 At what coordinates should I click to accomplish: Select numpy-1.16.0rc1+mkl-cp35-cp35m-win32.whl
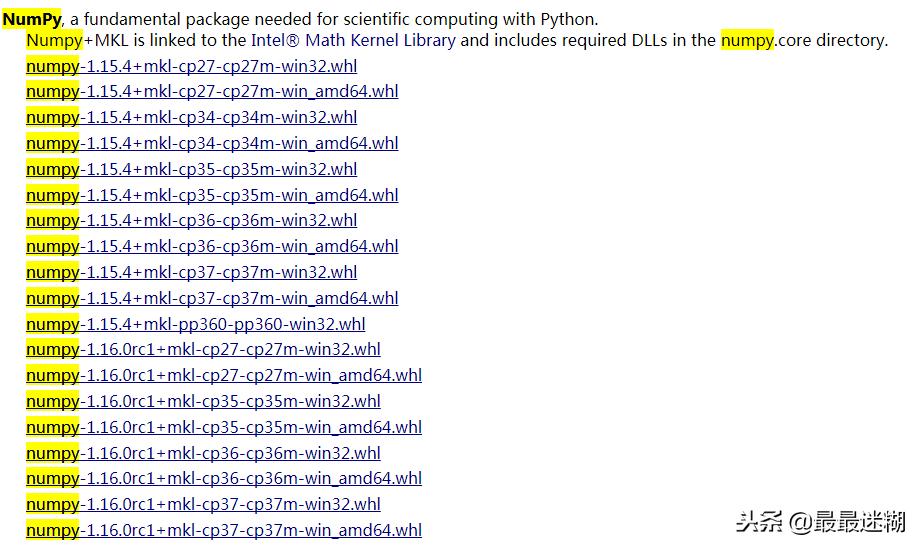[x=203, y=401]
